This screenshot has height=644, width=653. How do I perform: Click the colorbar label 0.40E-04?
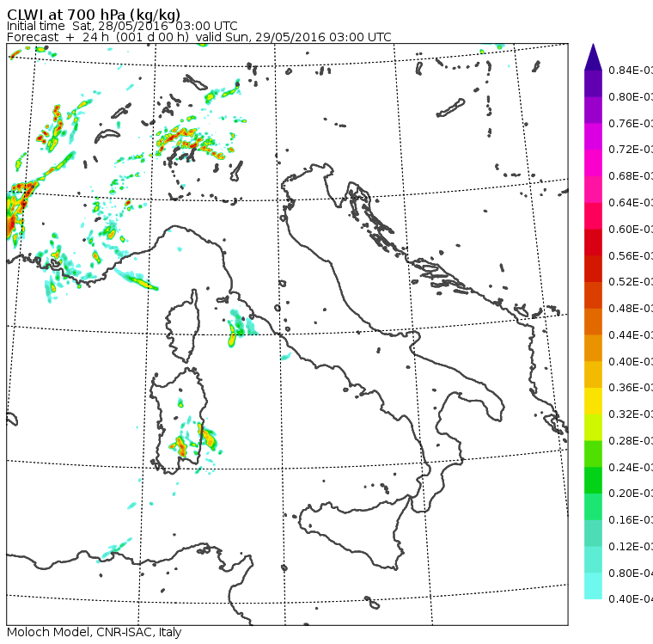[631, 599]
